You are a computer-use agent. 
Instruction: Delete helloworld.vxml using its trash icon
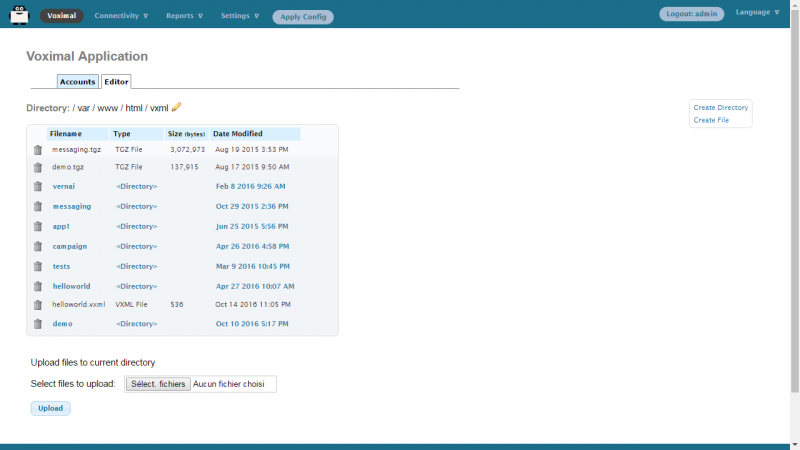coord(38,305)
